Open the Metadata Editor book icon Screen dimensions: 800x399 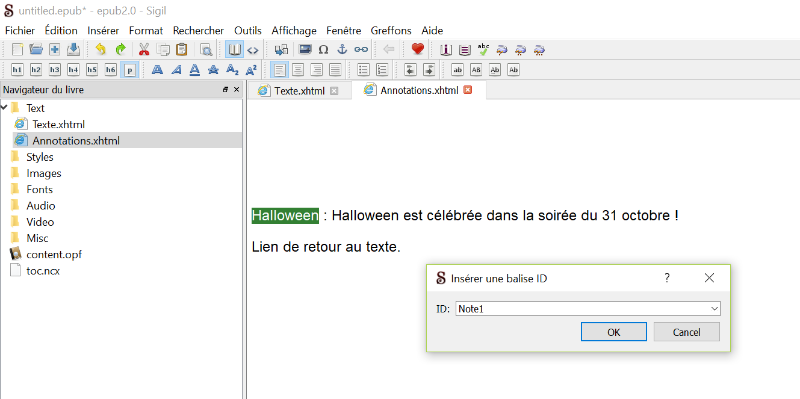(446, 49)
